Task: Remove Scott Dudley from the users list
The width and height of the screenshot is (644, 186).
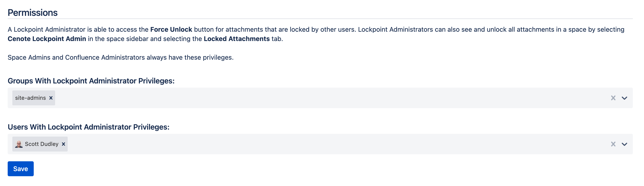Action: click(x=63, y=144)
